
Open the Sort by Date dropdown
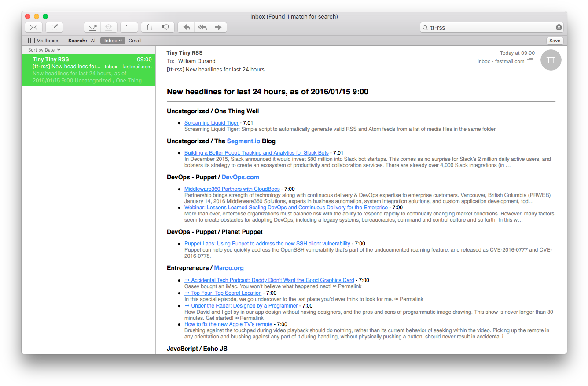(x=43, y=49)
